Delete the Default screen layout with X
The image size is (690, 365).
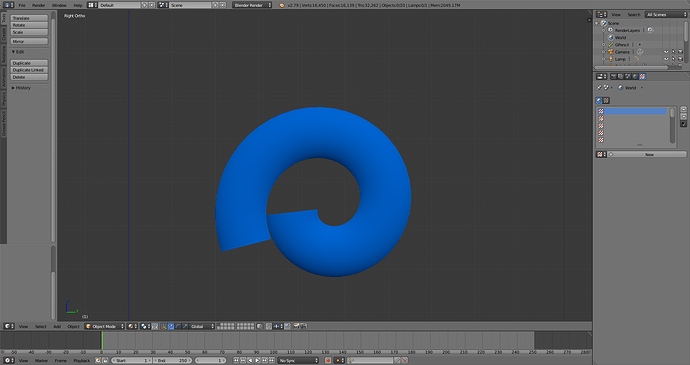(152, 5)
